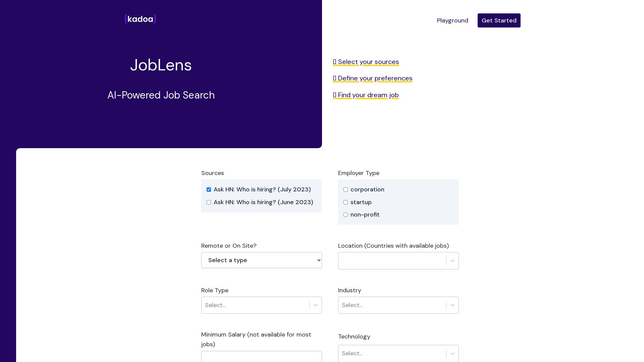This screenshot has width=644, height=362.
Task: Click the Industry chevron arrow
Action: (x=452, y=305)
